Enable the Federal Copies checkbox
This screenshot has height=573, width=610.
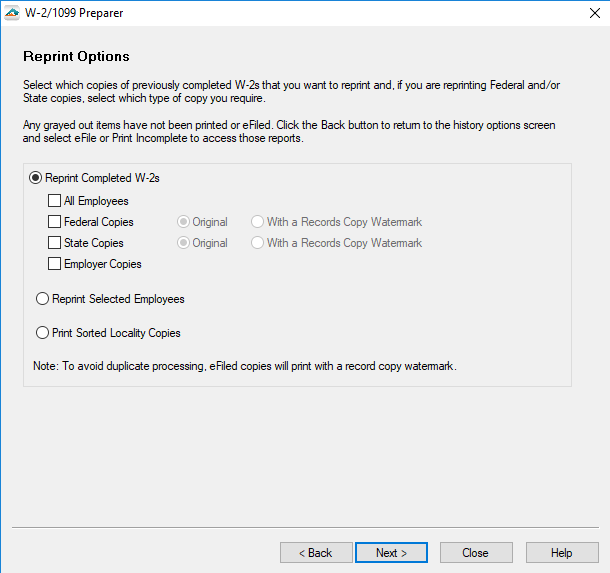pyautogui.click(x=54, y=222)
